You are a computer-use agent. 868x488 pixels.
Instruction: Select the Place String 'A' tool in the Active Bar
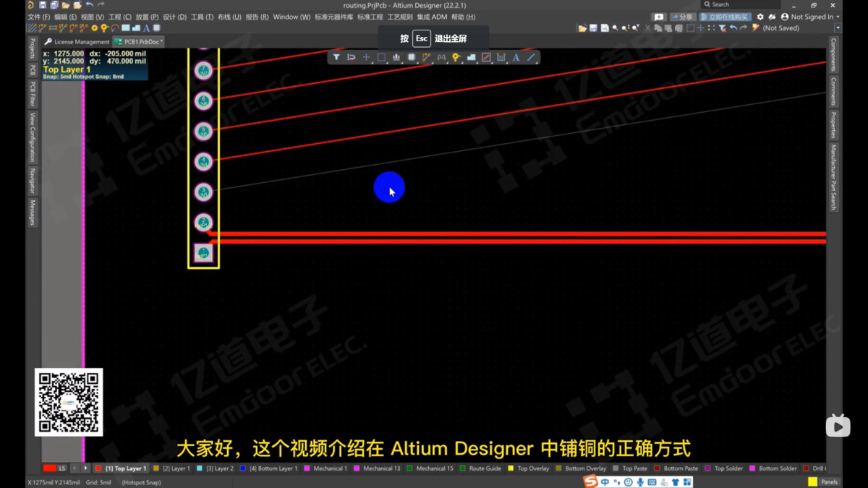516,57
